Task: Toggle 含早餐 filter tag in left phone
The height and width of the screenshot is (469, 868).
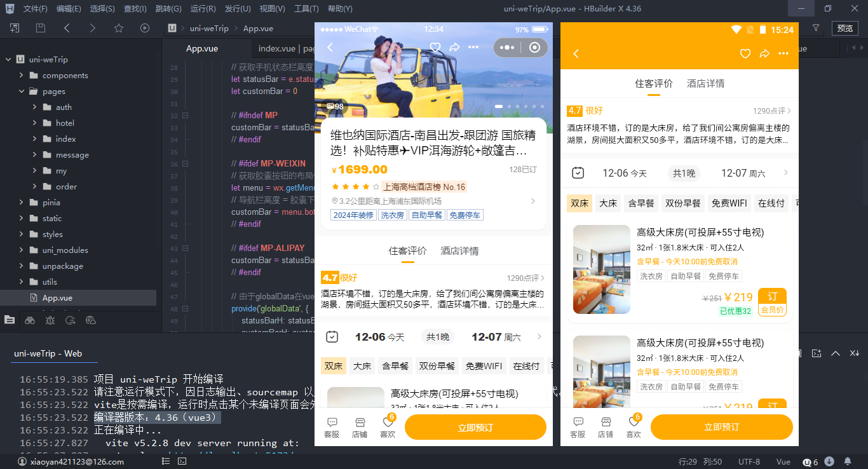Action: click(395, 366)
